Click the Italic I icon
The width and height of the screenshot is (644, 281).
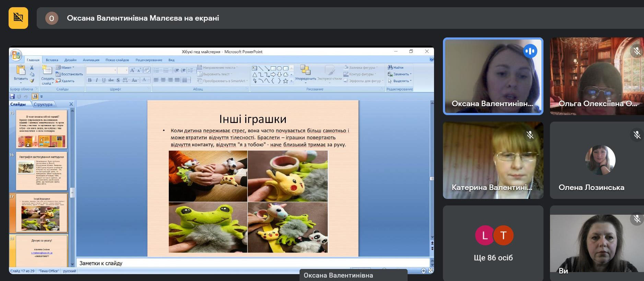(x=97, y=80)
